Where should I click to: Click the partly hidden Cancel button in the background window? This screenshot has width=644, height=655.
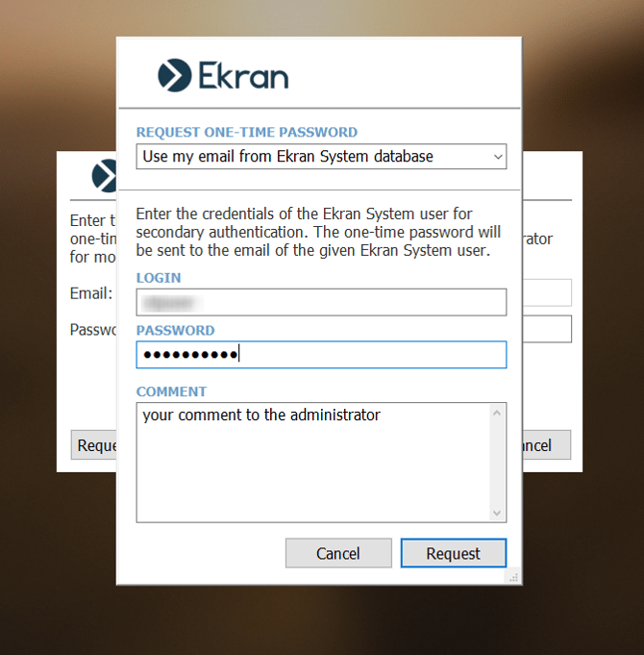[546, 445]
